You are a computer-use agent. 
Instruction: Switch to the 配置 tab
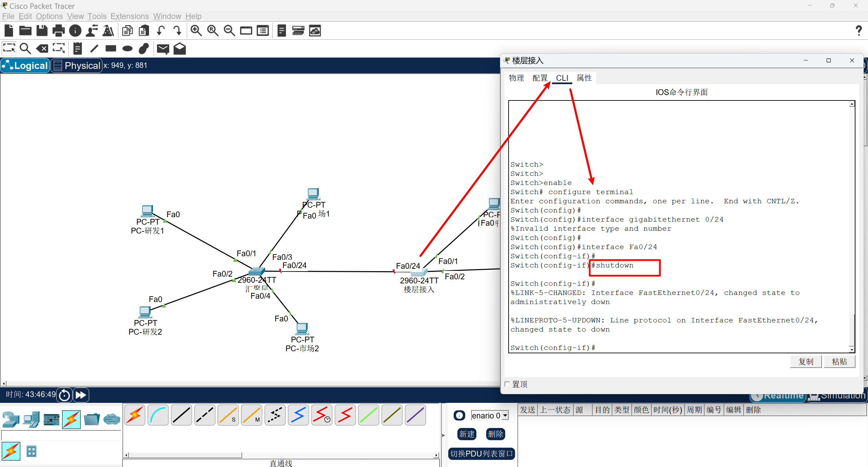540,78
